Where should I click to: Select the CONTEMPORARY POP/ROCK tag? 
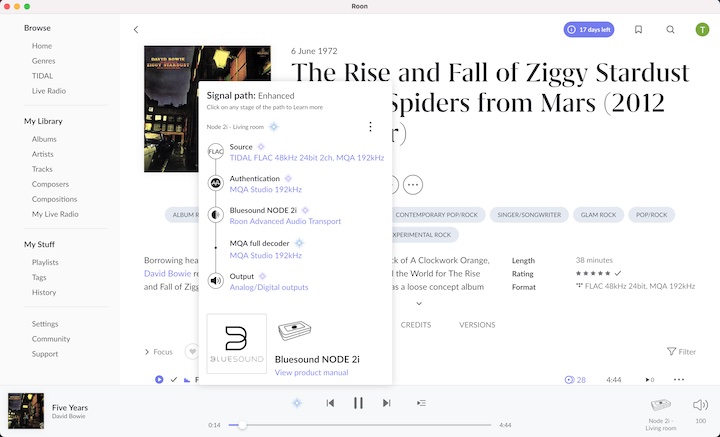click(436, 215)
